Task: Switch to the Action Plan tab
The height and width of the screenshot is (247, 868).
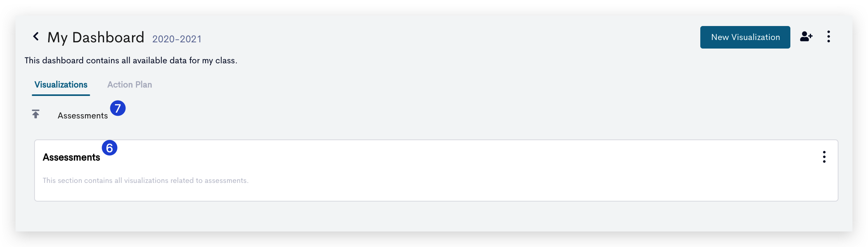Action: point(130,85)
